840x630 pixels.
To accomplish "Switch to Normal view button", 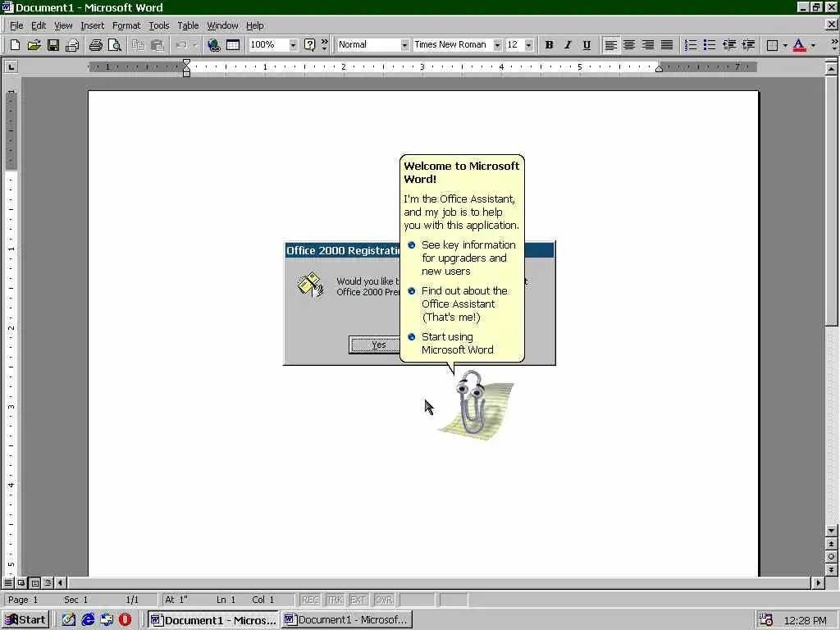I will [x=8, y=582].
